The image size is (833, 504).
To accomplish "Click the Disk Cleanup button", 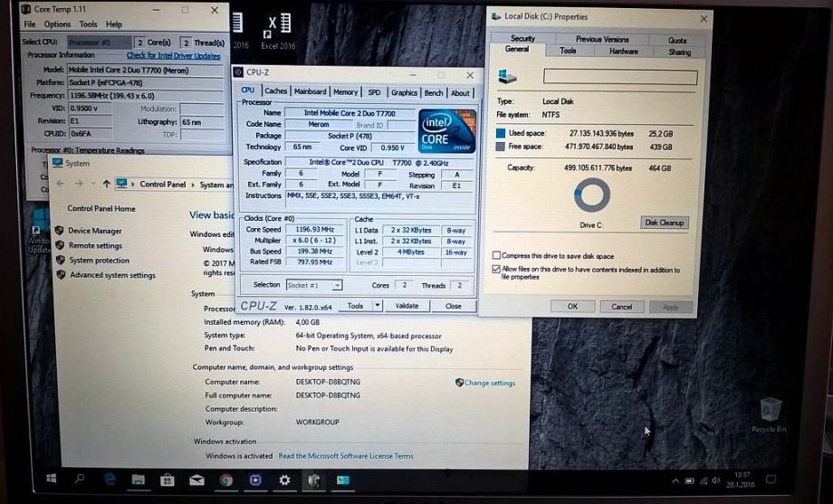I will click(x=665, y=223).
